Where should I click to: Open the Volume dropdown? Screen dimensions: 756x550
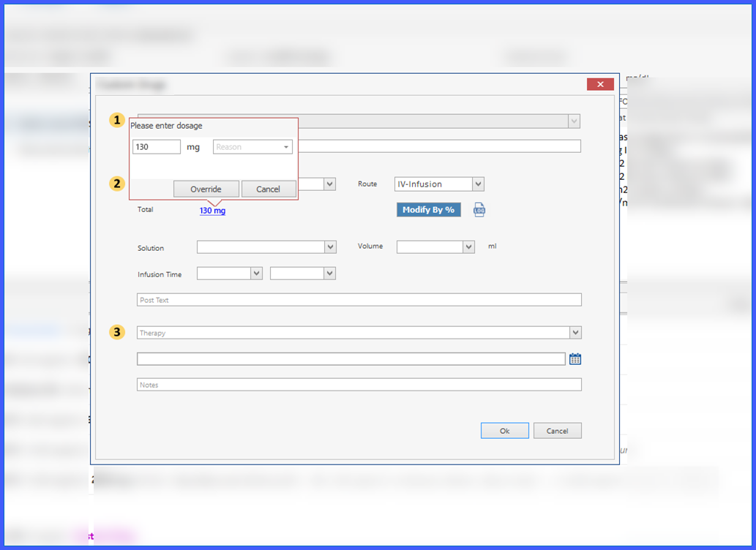tap(435, 246)
